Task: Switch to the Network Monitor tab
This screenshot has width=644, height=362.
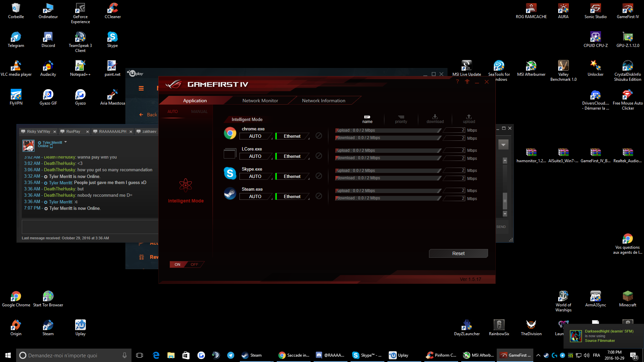Action: (260, 101)
